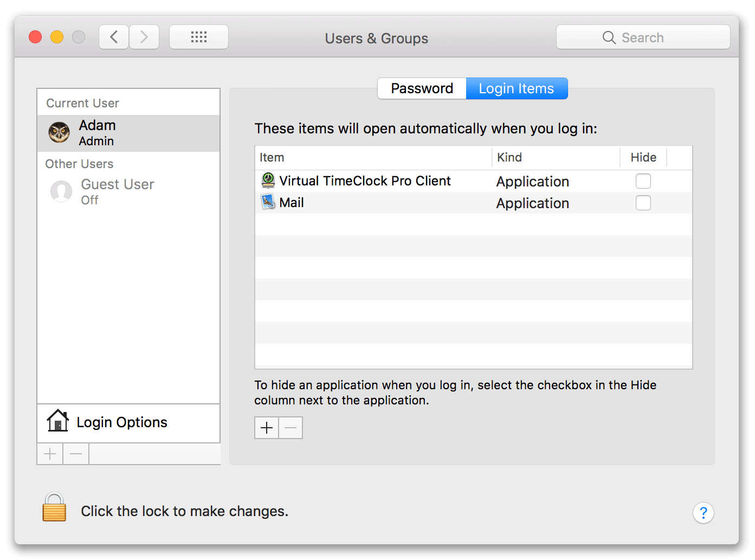Click the Show All grid icon

pos(199,37)
